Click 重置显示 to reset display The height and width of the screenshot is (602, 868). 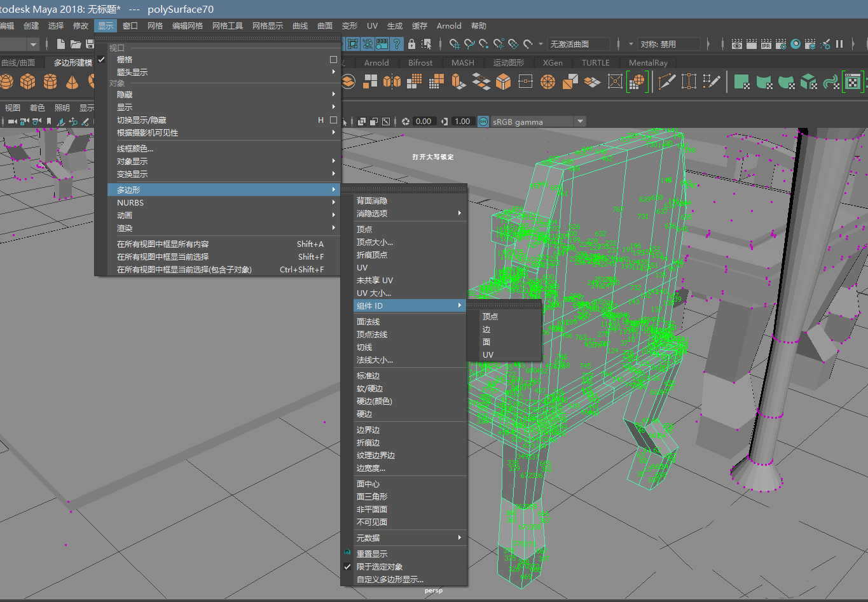pos(372,554)
